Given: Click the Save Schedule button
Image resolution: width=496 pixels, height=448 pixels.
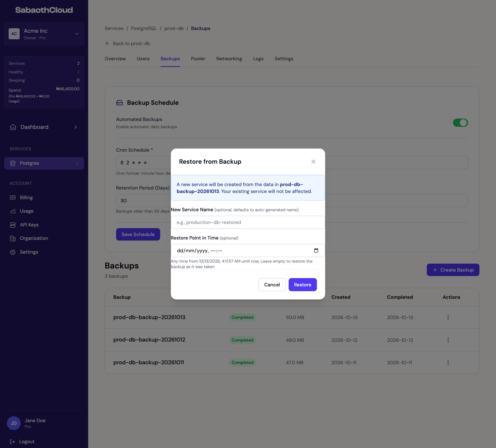Looking at the screenshot, I should 138,234.
